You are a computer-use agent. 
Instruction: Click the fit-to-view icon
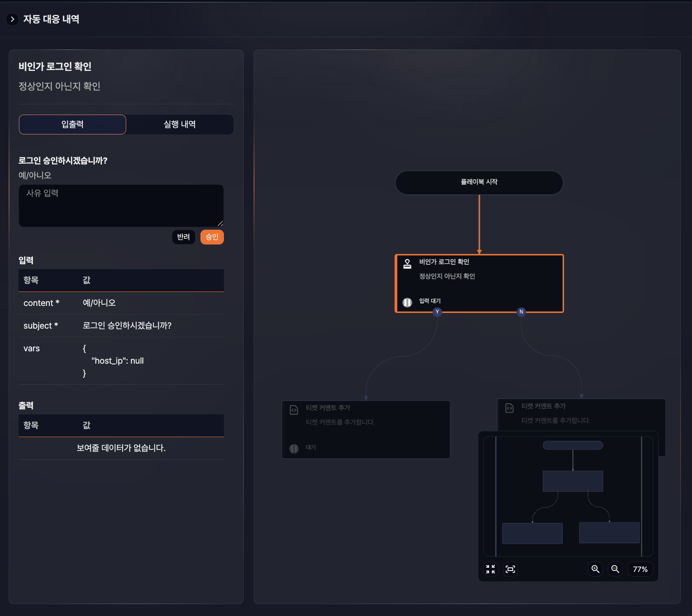pos(510,569)
